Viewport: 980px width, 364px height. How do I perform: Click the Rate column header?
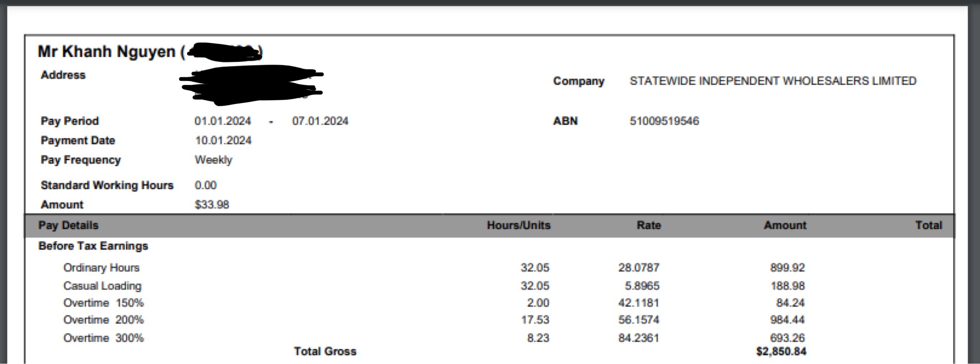coord(649,225)
